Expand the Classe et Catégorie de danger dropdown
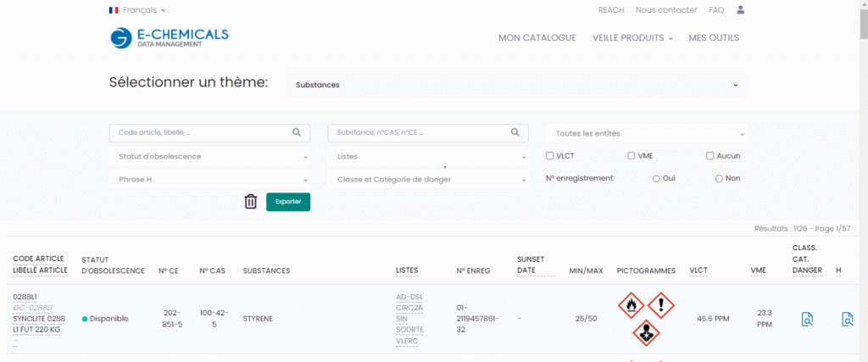Image resolution: width=868 pixels, height=362 pixels. click(x=428, y=180)
